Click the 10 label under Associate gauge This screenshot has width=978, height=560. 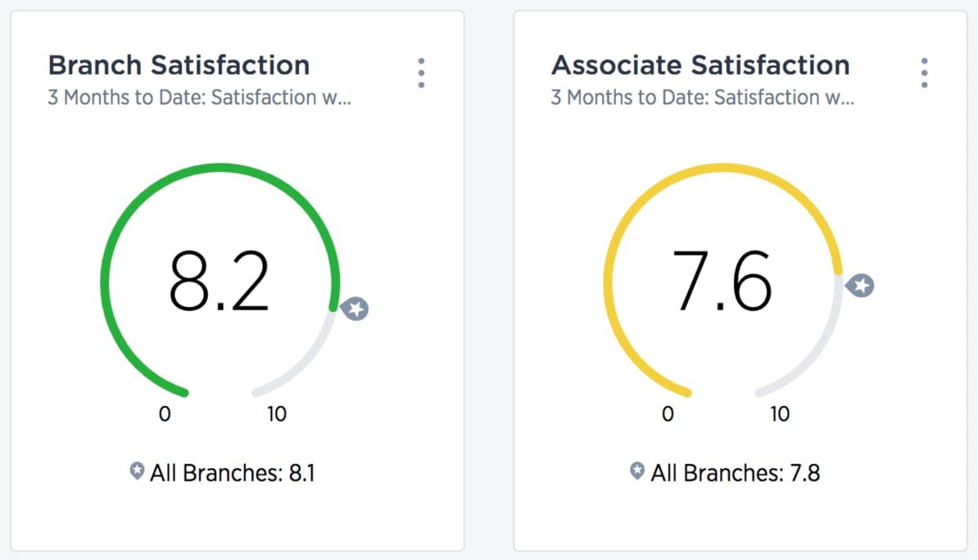[x=780, y=414]
